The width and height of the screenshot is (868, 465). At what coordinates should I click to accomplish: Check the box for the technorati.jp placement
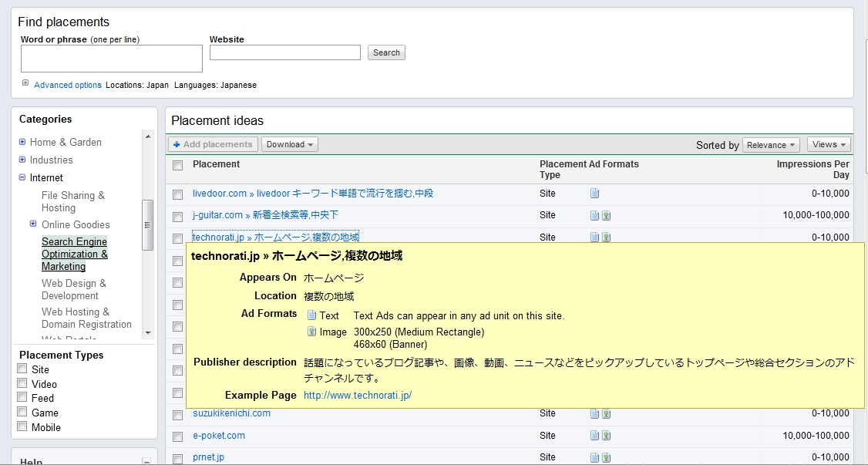(178, 238)
